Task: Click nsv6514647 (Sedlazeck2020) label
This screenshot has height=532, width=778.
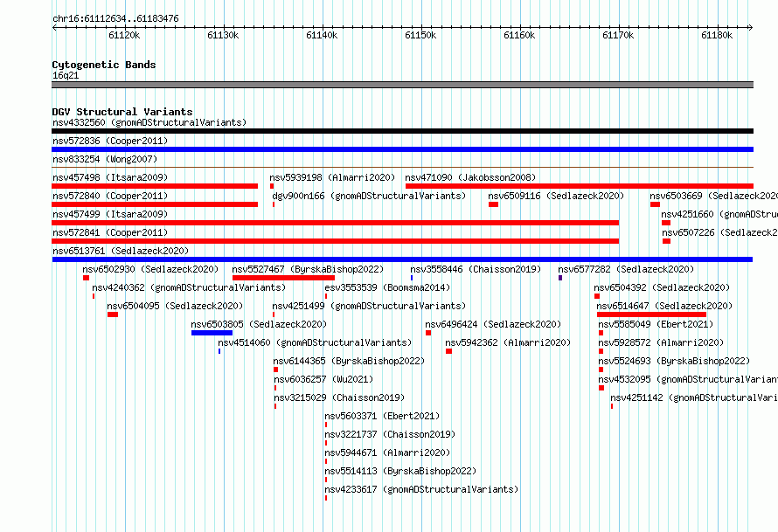Action: (x=664, y=306)
